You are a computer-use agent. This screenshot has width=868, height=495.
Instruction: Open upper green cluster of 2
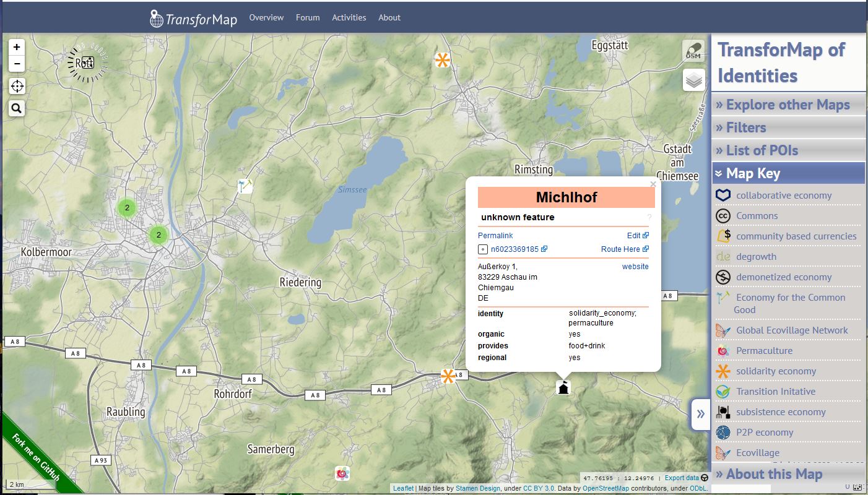(x=127, y=208)
